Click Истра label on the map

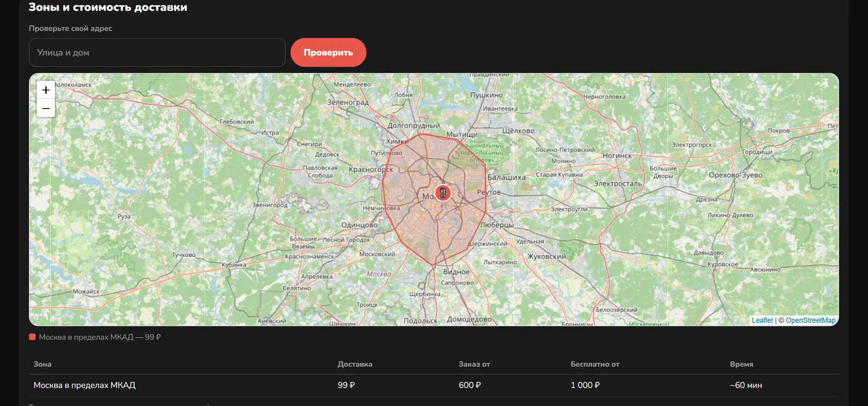270,132
